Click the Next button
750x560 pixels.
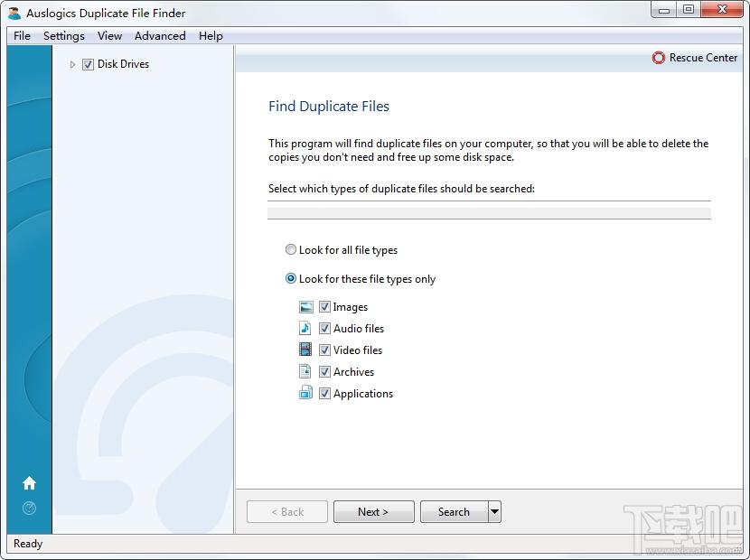pyautogui.click(x=373, y=512)
